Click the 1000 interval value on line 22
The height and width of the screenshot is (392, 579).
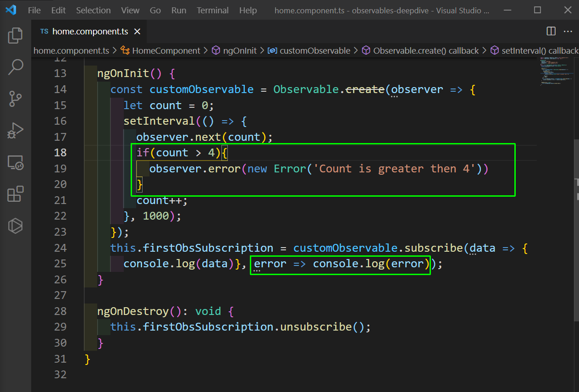[156, 216]
